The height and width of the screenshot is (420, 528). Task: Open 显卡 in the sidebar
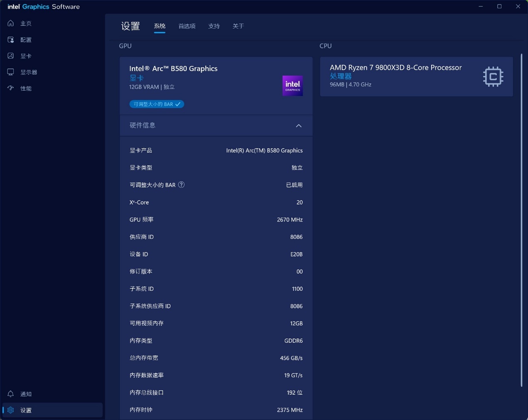52,56
